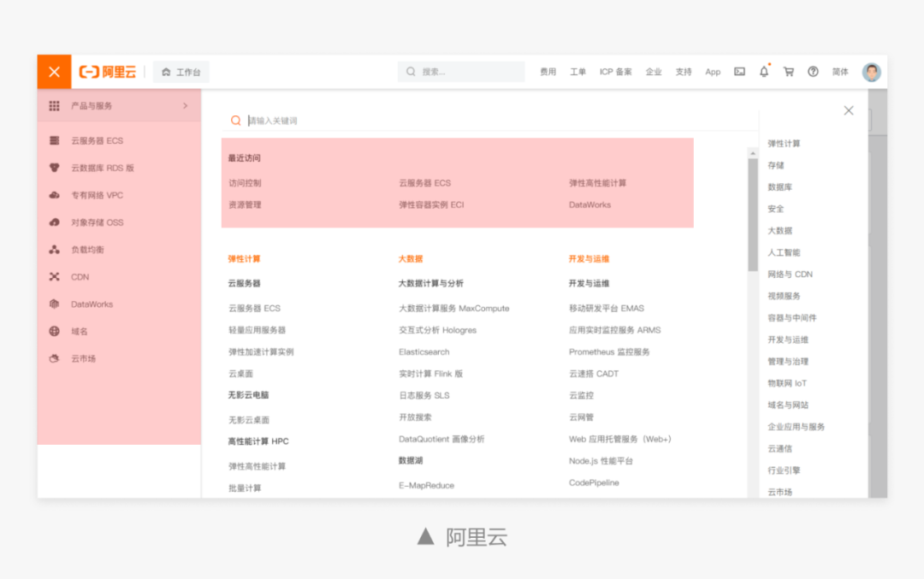The height and width of the screenshot is (579, 924).
Task: Open DataWorks in recent visits
Action: [x=589, y=205]
